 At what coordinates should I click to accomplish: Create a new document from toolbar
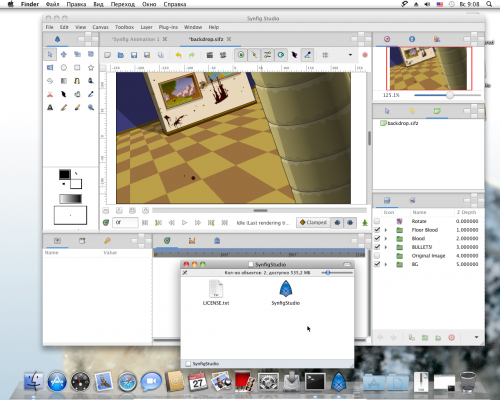click(107, 55)
